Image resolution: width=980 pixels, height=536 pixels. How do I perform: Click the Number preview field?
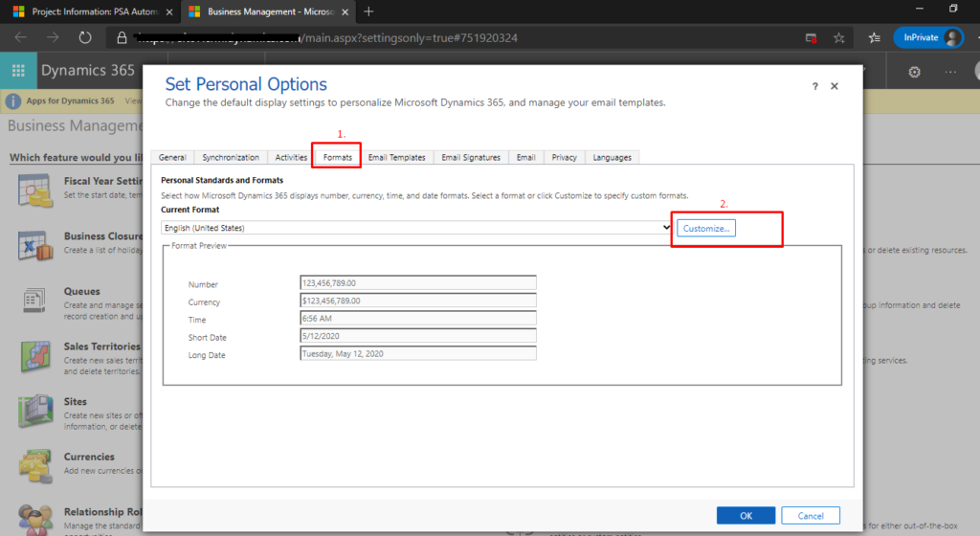coord(418,283)
